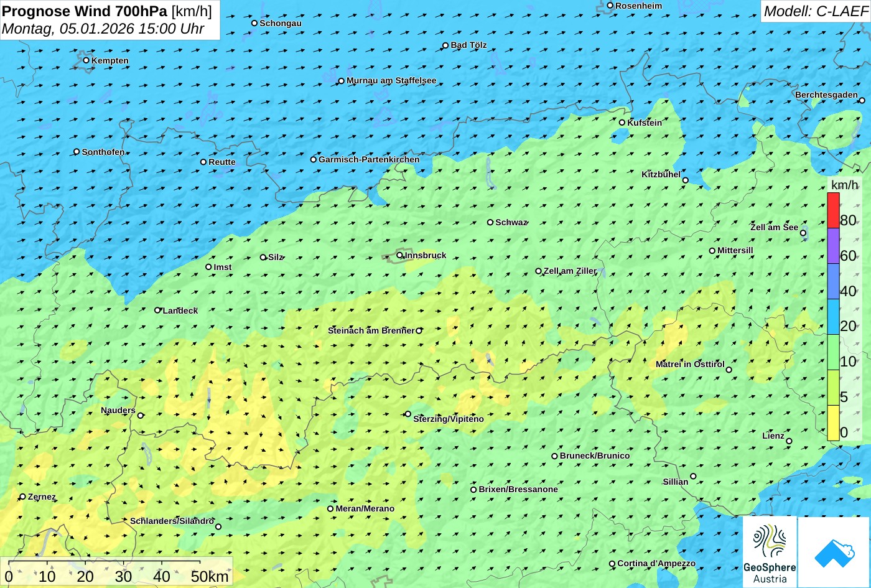The image size is (871, 588).
Task: Click the Innsbruck city marker
Action: point(399,255)
